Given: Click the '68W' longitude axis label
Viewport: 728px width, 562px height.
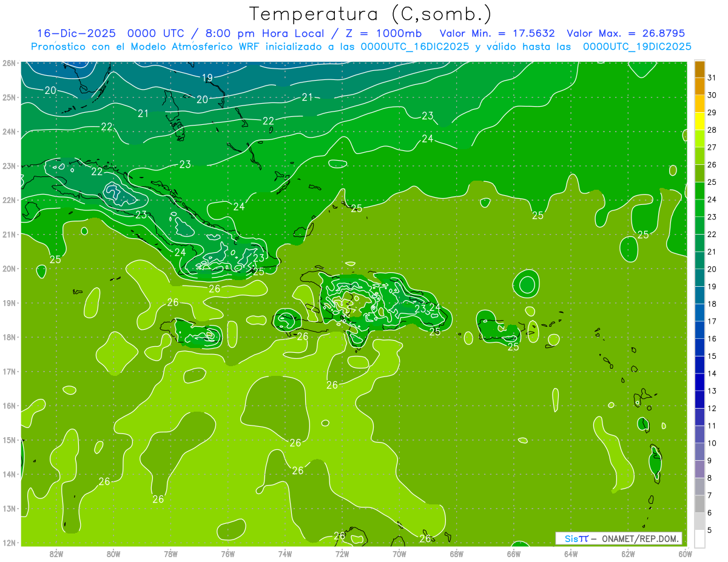Looking at the screenshot, I should click(456, 553).
